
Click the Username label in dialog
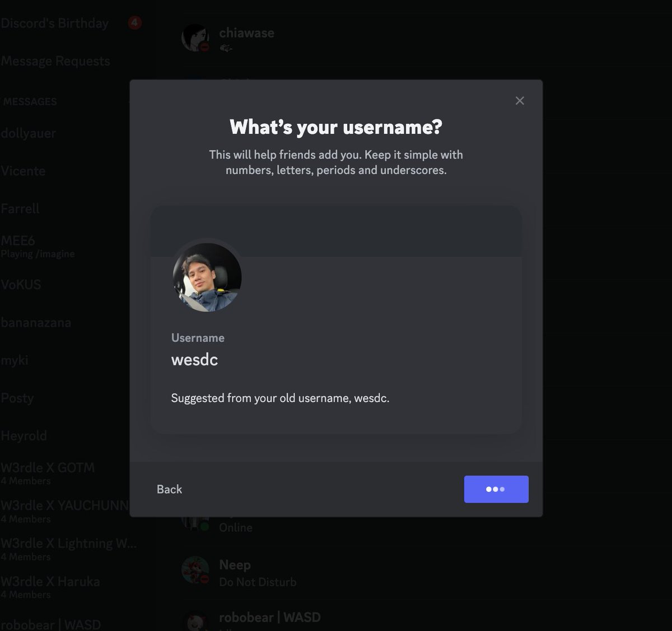click(198, 338)
